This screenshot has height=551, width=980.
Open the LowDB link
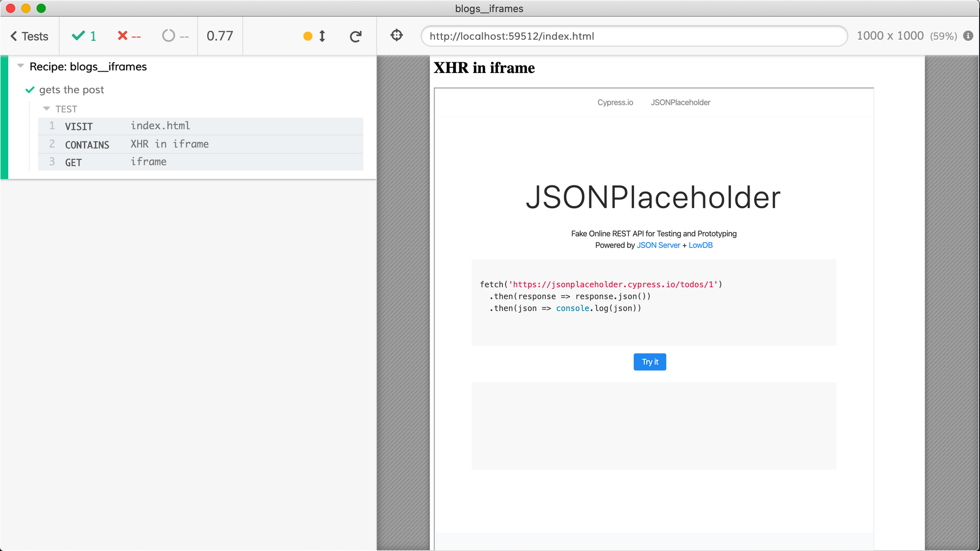click(x=700, y=245)
